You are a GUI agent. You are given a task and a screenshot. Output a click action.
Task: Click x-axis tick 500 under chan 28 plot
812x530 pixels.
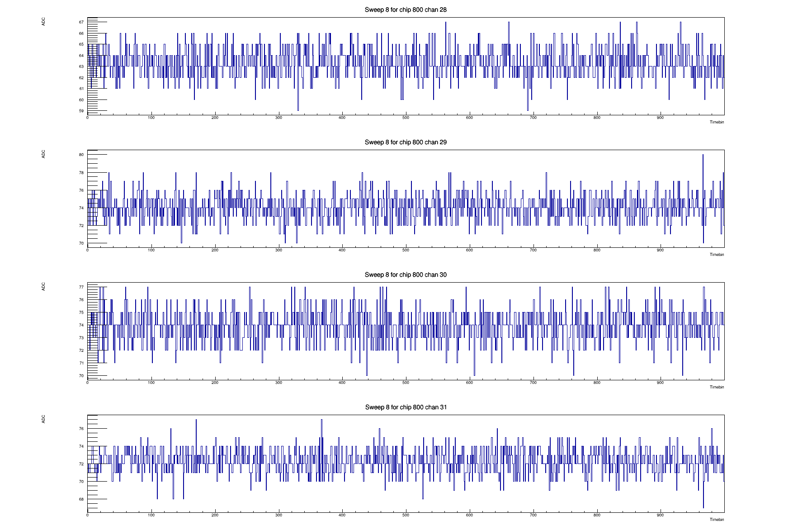point(406,118)
